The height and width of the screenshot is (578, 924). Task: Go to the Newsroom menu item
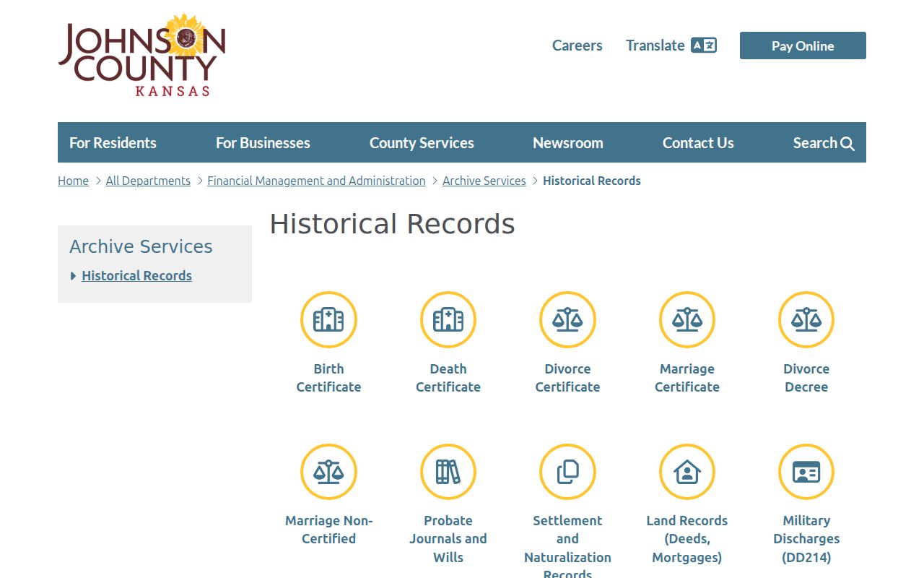(568, 143)
